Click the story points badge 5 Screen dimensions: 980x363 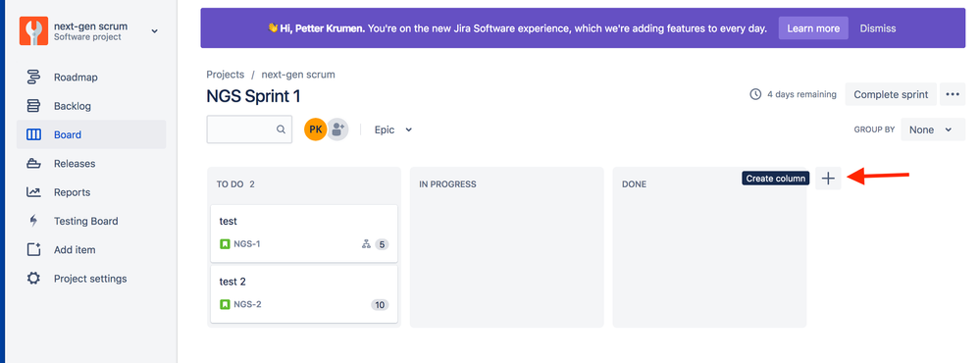pos(382,244)
